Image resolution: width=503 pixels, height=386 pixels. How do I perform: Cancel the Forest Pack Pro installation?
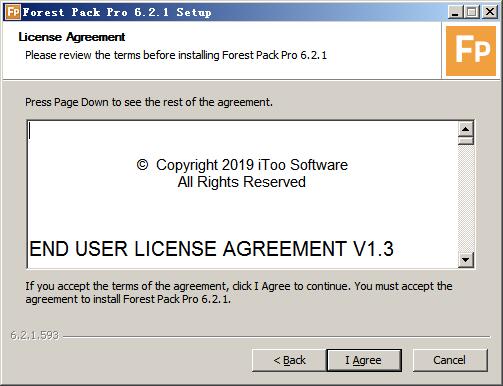point(450,360)
